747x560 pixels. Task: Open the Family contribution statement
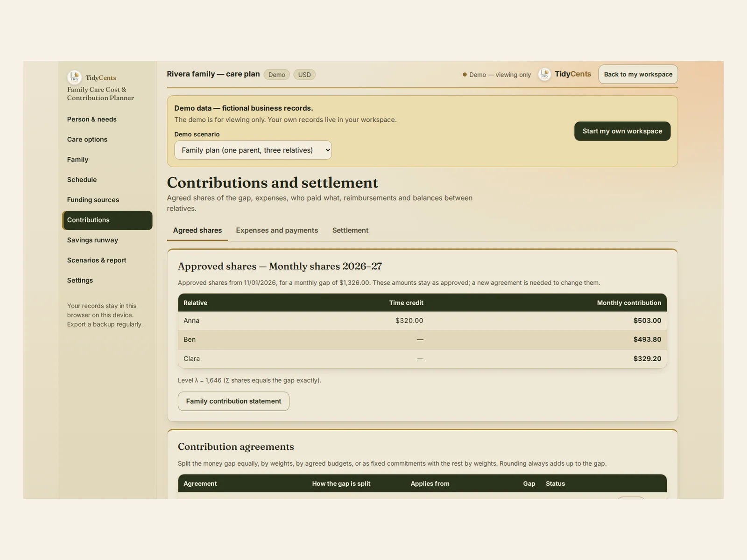233,401
